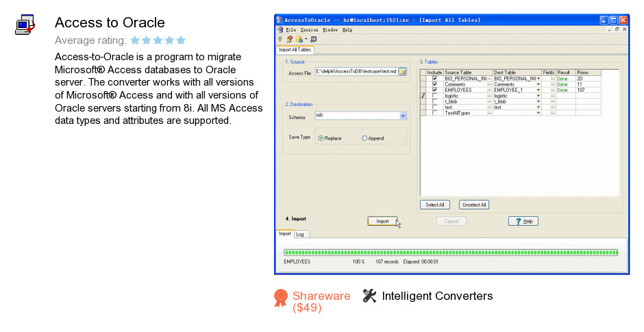Open Fields editor for EMPLOYEE_1 row
The width and height of the screenshot is (644, 332).
[x=552, y=90]
